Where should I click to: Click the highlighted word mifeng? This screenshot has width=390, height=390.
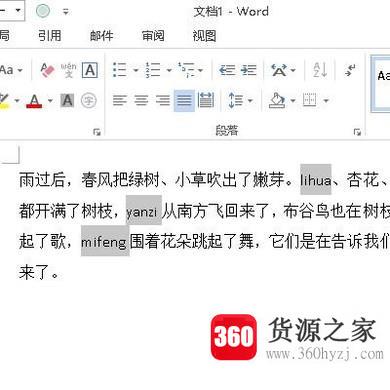tap(105, 241)
